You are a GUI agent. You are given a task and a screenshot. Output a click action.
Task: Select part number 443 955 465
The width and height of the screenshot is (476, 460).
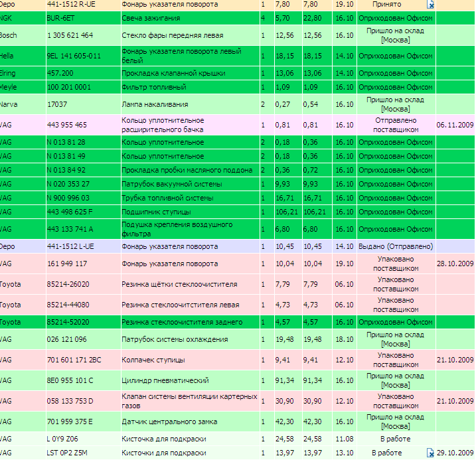pos(67,125)
